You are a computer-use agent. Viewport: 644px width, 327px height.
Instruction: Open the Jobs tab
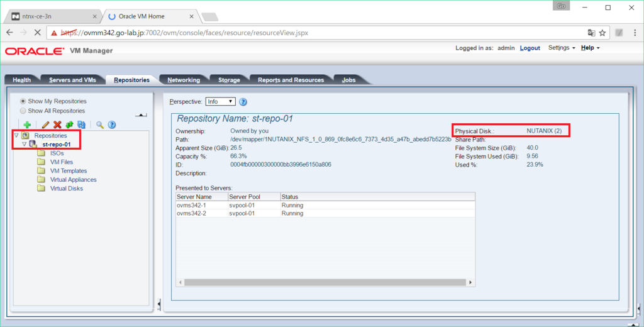(x=348, y=80)
